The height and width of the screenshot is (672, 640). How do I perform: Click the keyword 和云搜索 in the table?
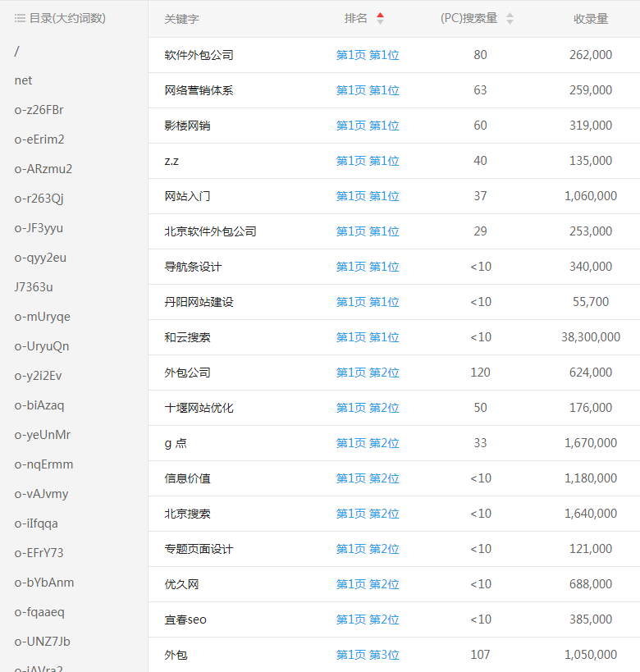pyautogui.click(x=187, y=337)
